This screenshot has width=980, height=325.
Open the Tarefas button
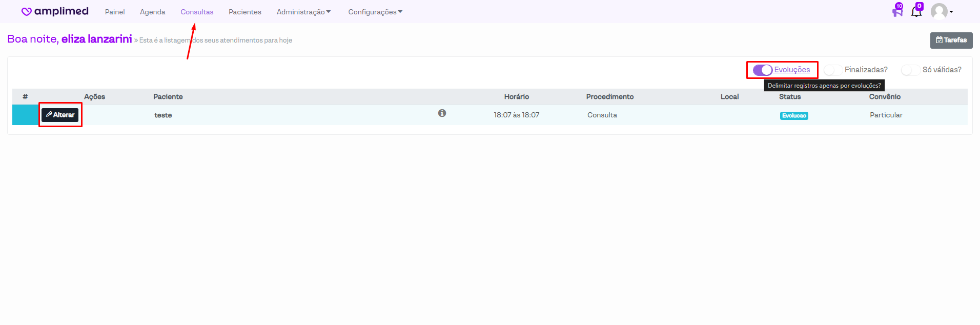tap(951, 40)
